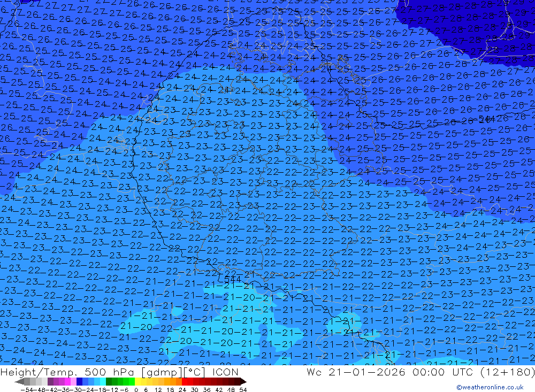Pick the bright red swatch in the legend

coord(185,382)
